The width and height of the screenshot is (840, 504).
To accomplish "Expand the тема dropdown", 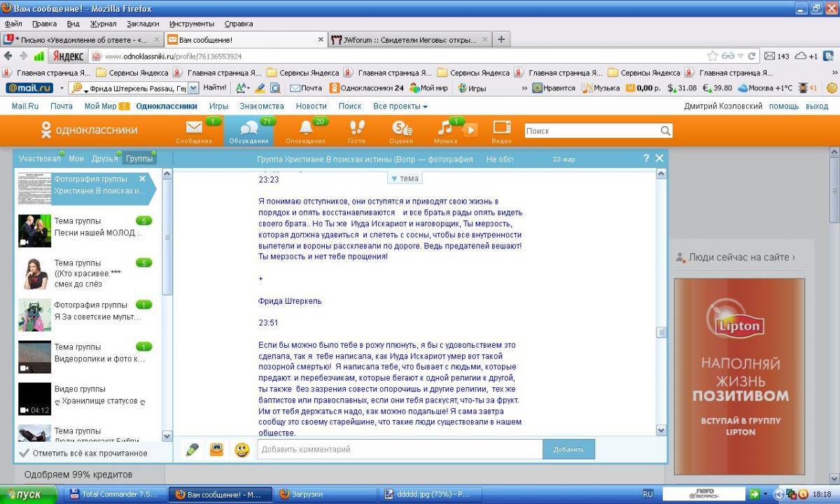I will pyautogui.click(x=405, y=178).
